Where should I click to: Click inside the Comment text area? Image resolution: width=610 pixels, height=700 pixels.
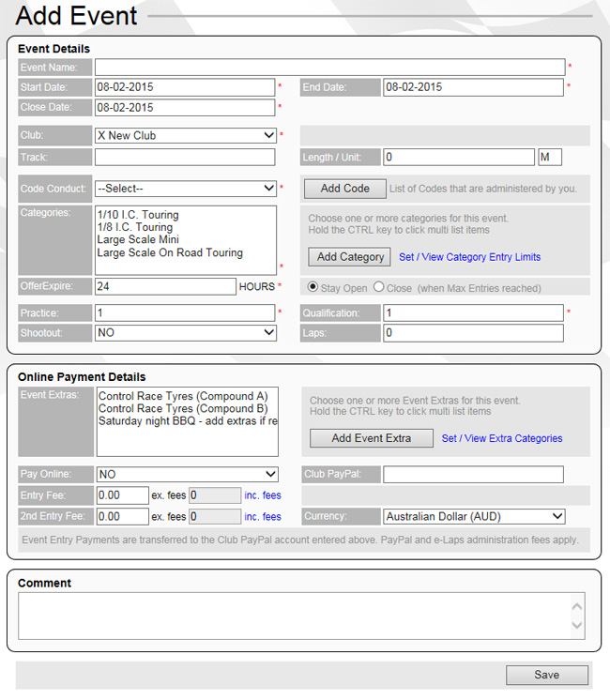[295, 616]
